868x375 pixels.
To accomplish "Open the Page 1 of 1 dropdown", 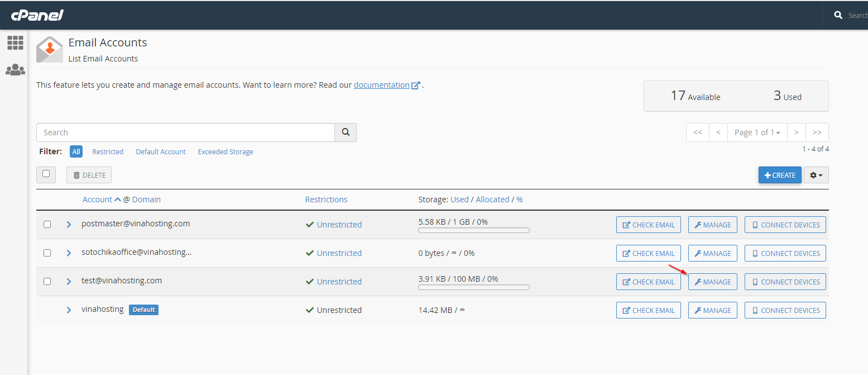I will pyautogui.click(x=757, y=132).
